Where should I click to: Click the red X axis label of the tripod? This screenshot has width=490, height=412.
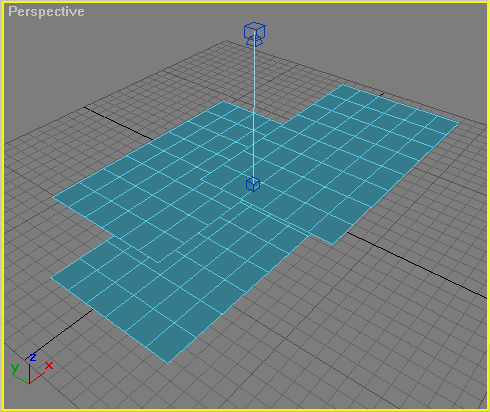pos(49,366)
